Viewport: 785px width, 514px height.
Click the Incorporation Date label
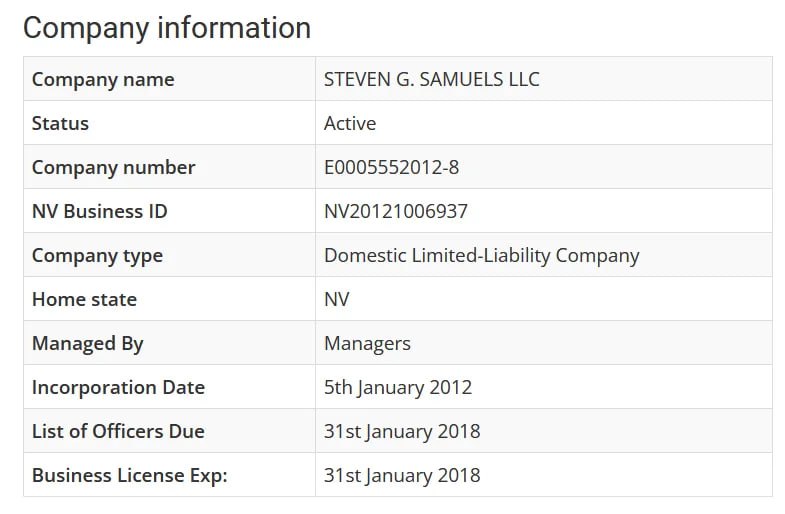tap(118, 387)
